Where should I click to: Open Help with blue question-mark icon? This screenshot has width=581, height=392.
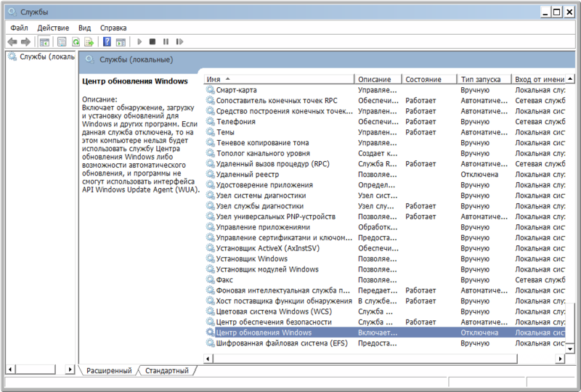[x=107, y=42]
